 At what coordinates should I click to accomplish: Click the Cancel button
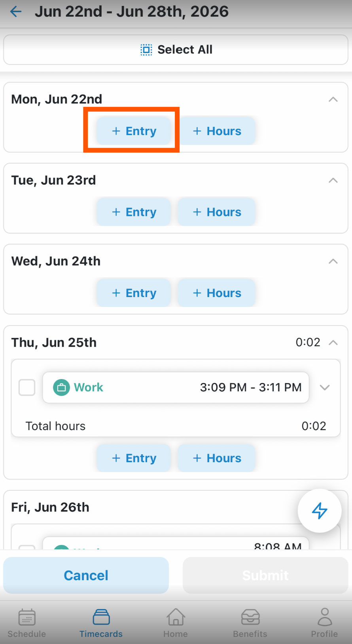[x=86, y=575]
